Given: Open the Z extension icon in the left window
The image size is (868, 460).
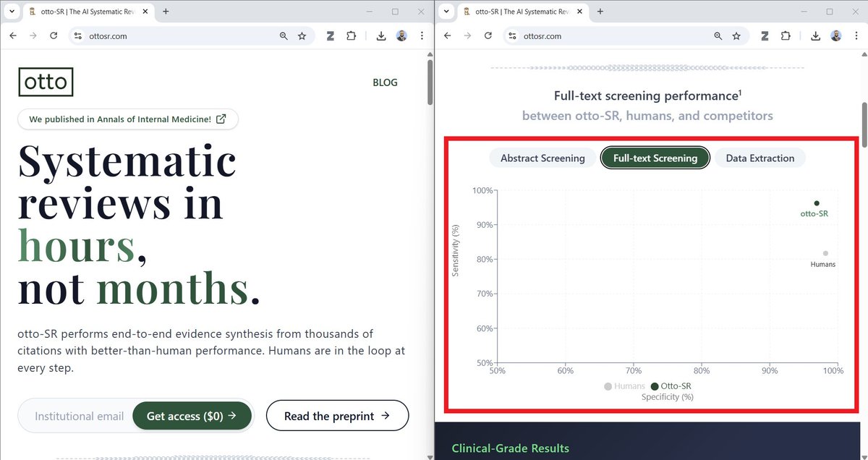Looking at the screenshot, I should click(331, 36).
